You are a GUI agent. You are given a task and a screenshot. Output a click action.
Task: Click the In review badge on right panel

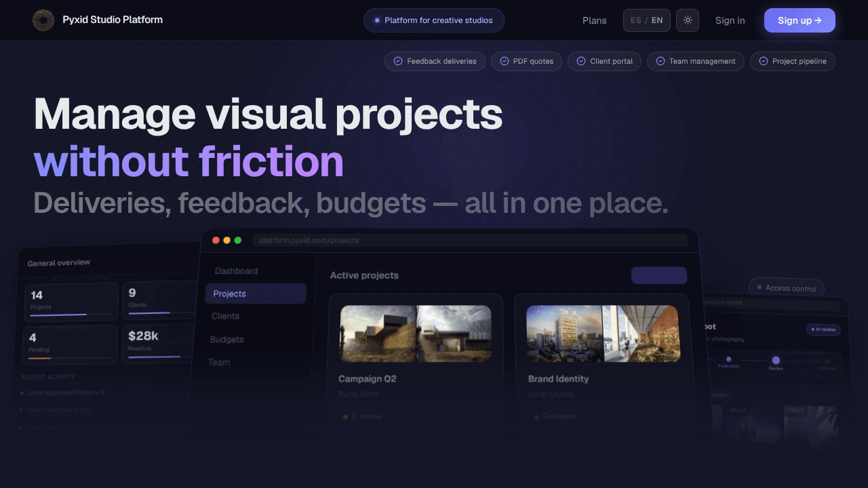click(x=823, y=329)
